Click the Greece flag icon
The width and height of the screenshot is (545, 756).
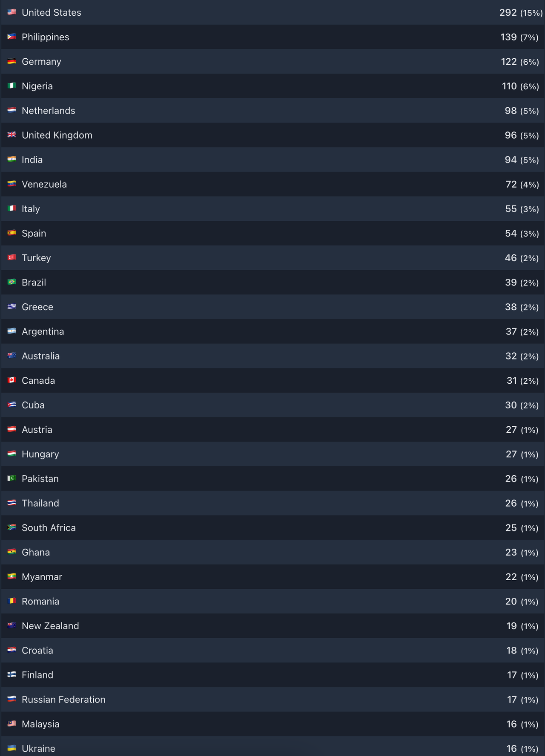coord(11,306)
